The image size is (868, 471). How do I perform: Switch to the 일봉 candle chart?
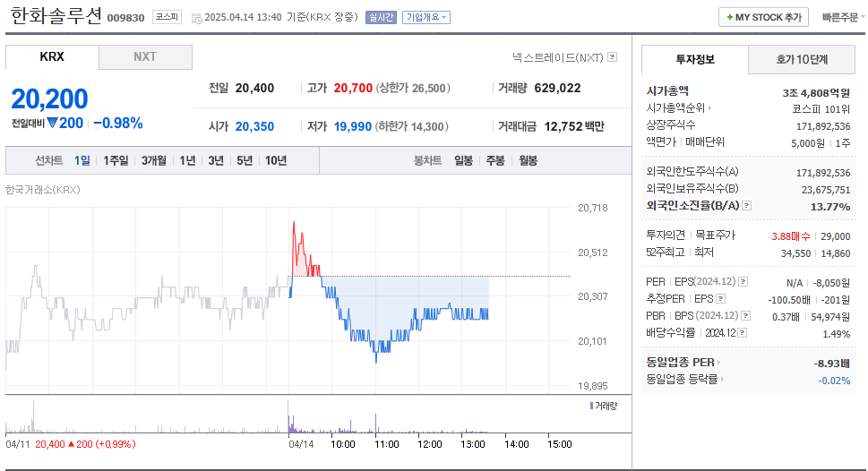pos(463,160)
